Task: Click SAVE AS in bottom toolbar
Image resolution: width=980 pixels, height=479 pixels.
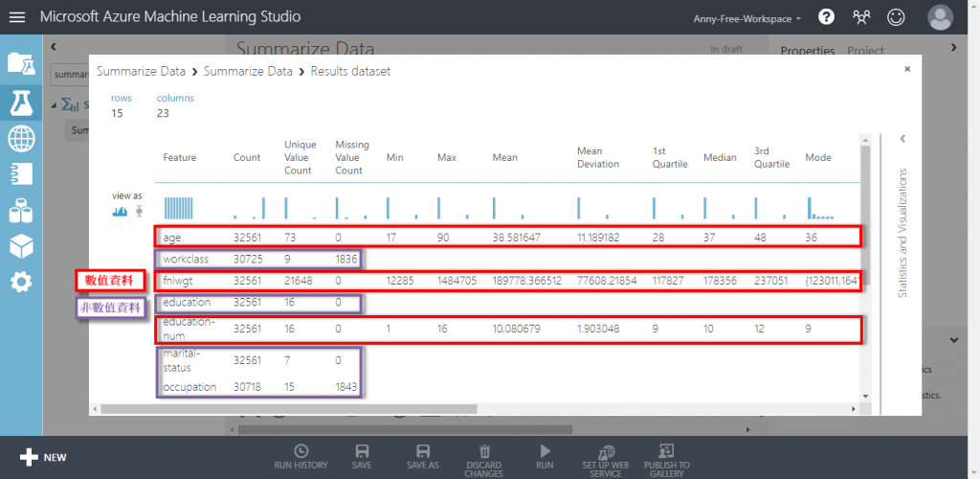Action: (x=422, y=457)
